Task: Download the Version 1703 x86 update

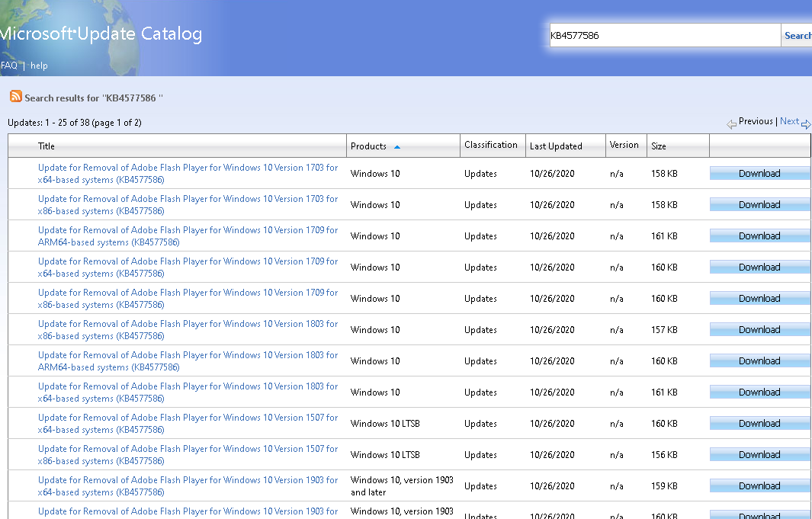Action: click(x=759, y=204)
